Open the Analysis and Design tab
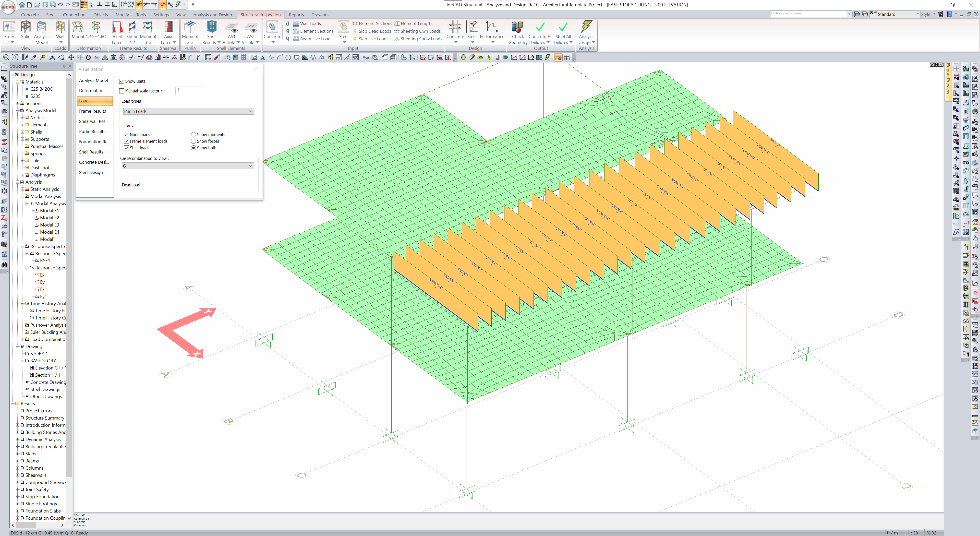 (x=212, y=15)
